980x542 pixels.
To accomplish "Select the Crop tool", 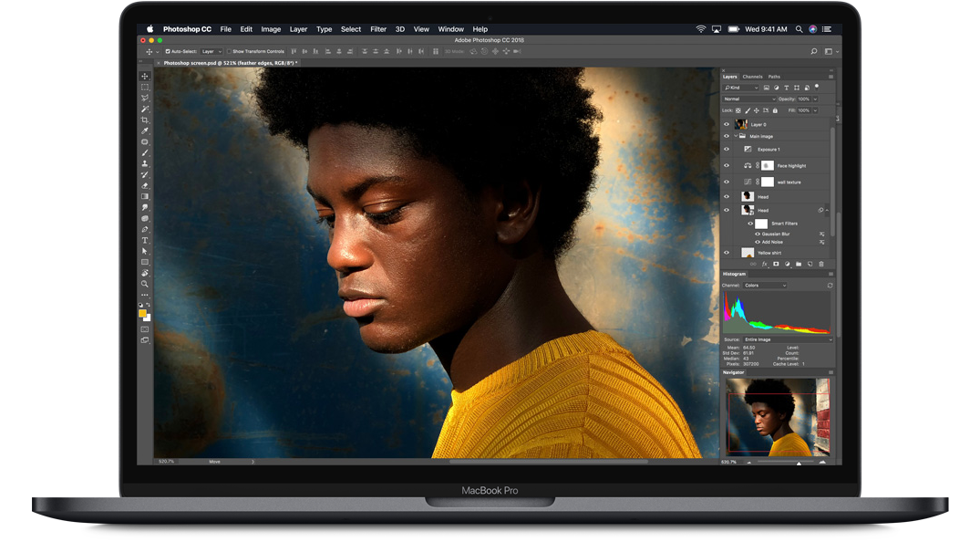I will pyautogui.click(x=144, y=120).
